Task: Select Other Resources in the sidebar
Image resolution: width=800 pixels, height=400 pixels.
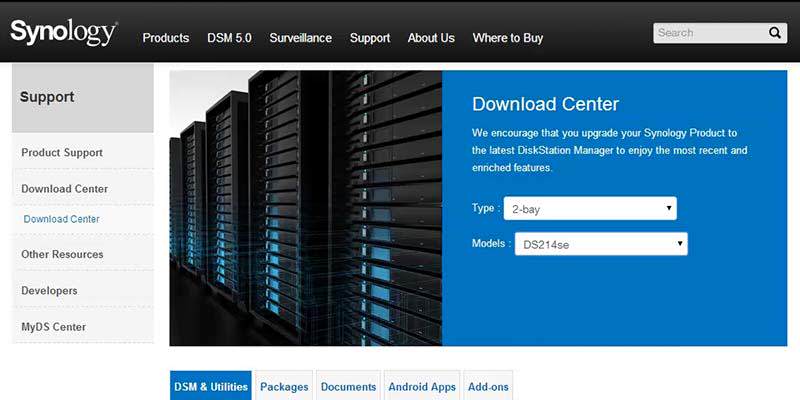Action: point(83,254)
